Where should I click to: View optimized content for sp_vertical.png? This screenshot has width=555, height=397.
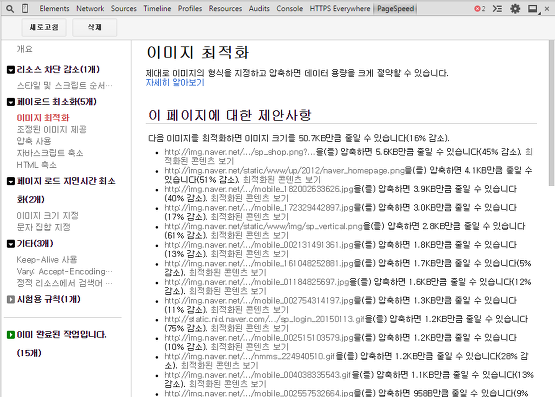(250, 235)
